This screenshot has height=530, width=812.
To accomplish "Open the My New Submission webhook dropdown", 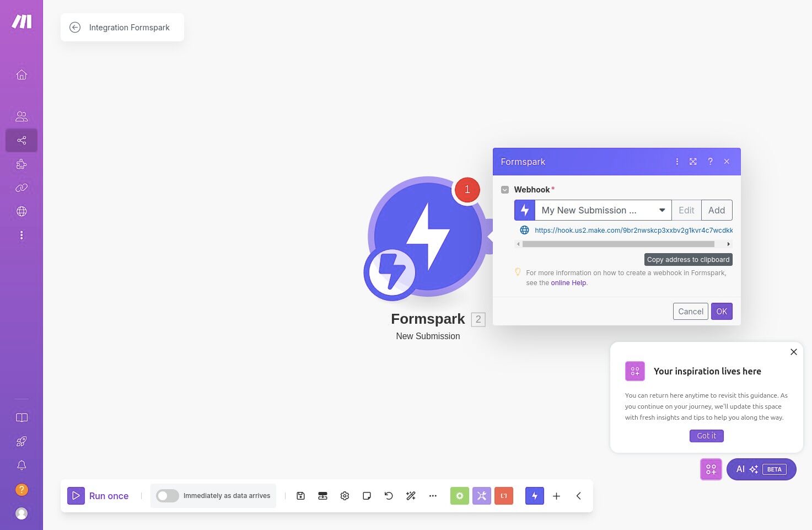I will tap(603, 210).
